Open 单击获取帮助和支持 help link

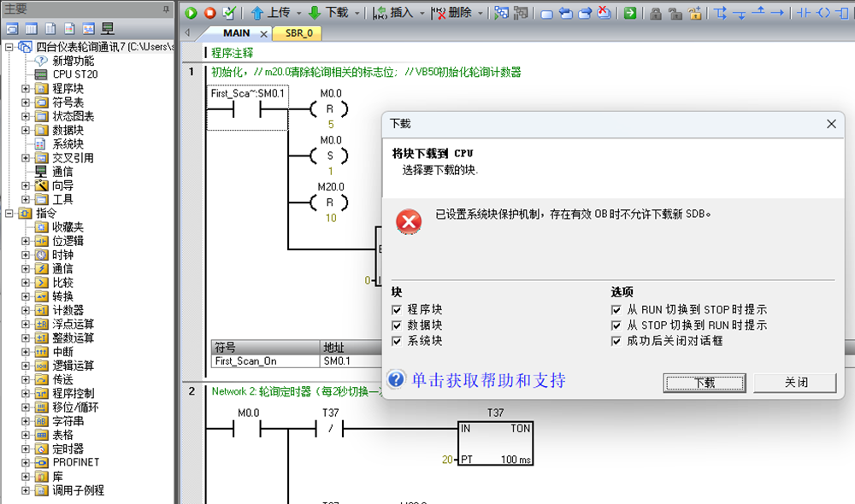pos(488,380)
